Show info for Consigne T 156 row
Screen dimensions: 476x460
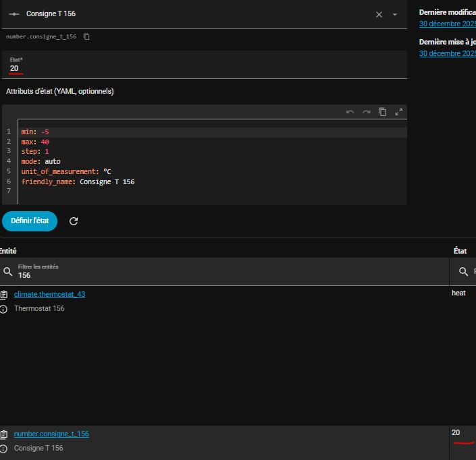(5, 449)
